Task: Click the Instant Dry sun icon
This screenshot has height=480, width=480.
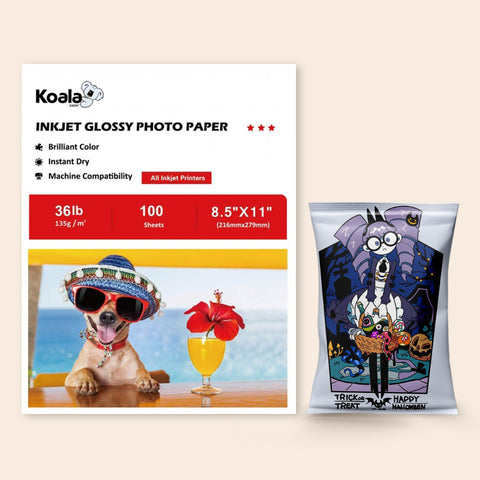Action: tap(39, 162)
